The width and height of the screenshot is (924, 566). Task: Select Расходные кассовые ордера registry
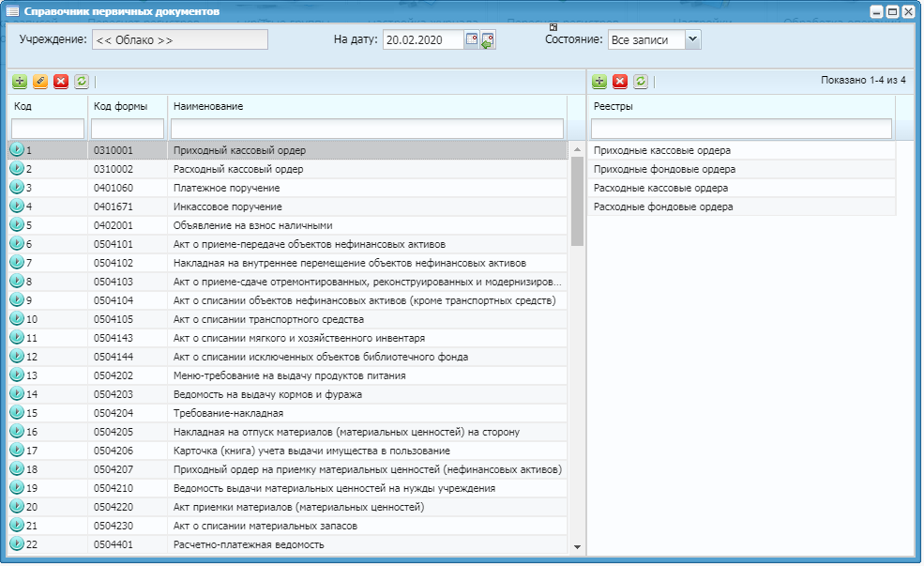pos(741,188)
